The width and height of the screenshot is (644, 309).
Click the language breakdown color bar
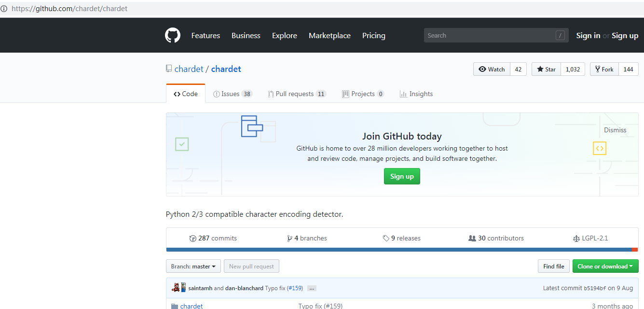point(402,250)
